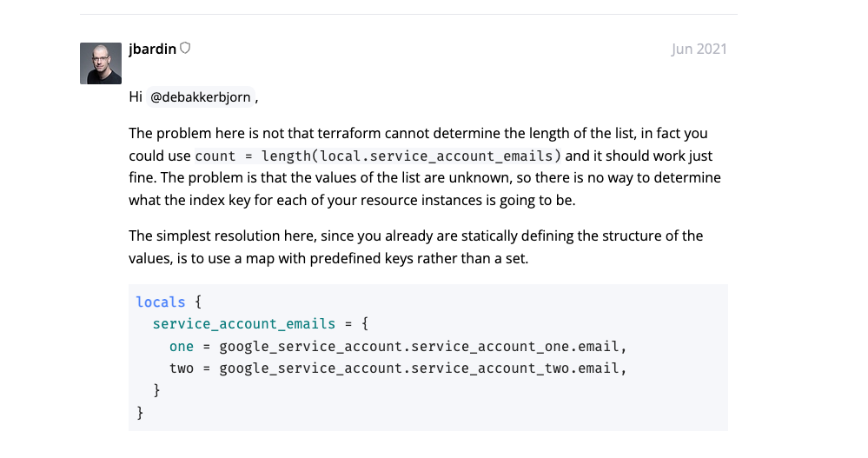Click the opening brace after "locals"
The width and height of the screenshot is (868, 458).
point(198,302)
